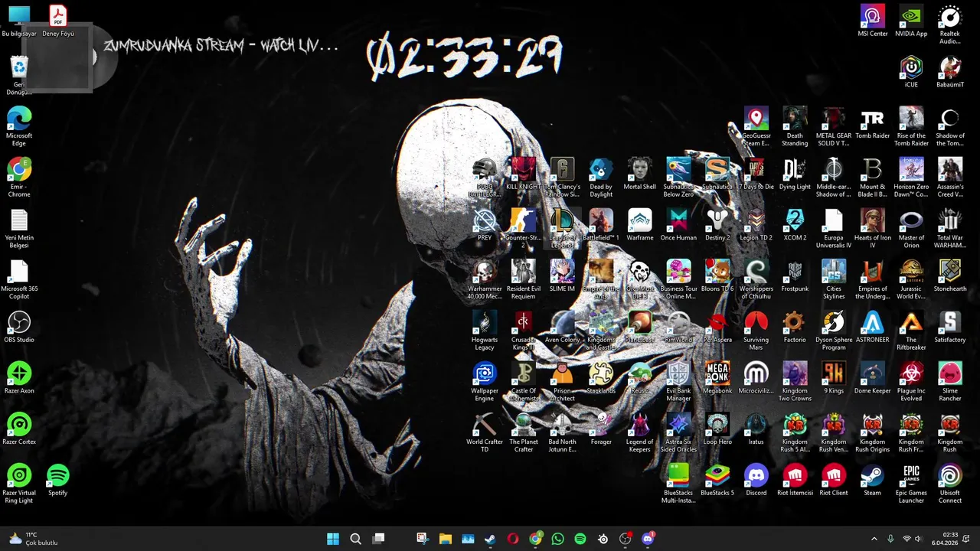
Task: Show hidden system tray icons
Action: pyautogui.click(x=874, y=539)
